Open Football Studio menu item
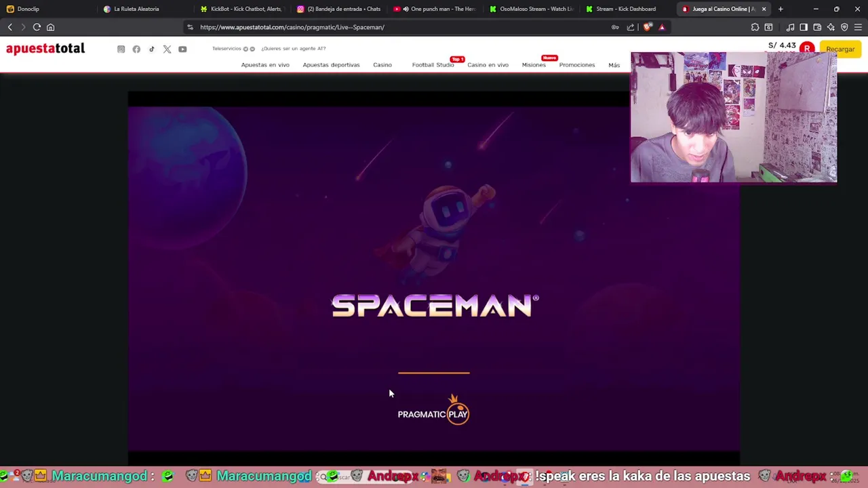The image size is (868, 488). tap(433, 65)
